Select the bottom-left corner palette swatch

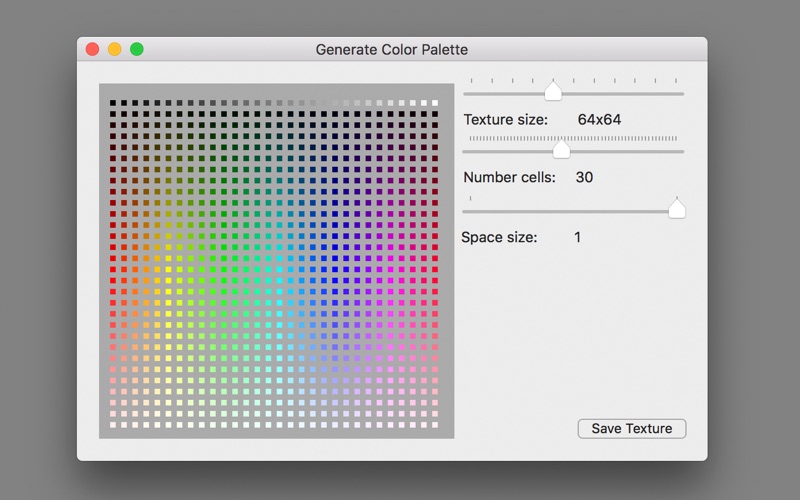[x=113, y=425]
